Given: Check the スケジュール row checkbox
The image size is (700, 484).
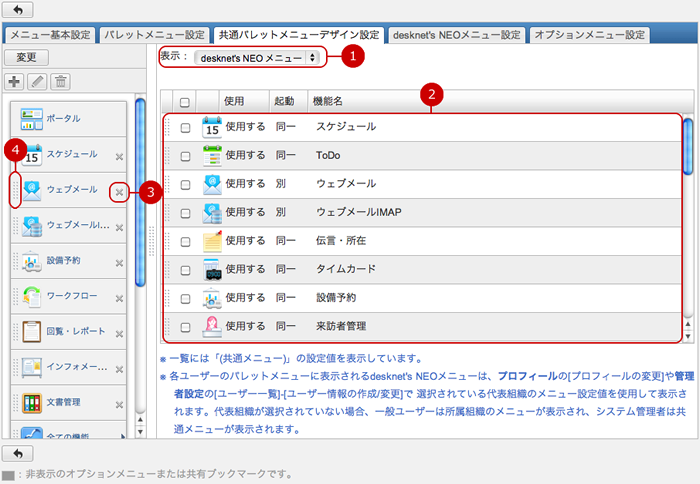Looking at the screenshot, I should [x=185, y=128].
